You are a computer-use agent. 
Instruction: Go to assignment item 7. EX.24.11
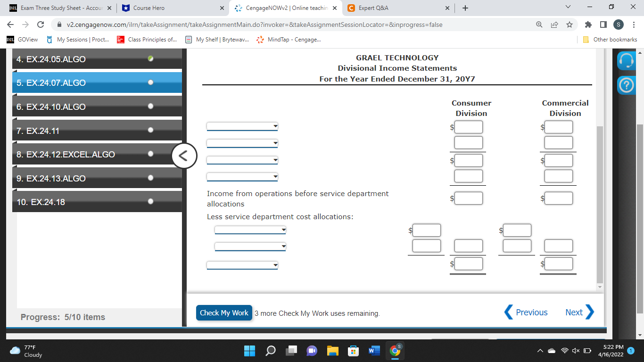click(x=97, y=131)
